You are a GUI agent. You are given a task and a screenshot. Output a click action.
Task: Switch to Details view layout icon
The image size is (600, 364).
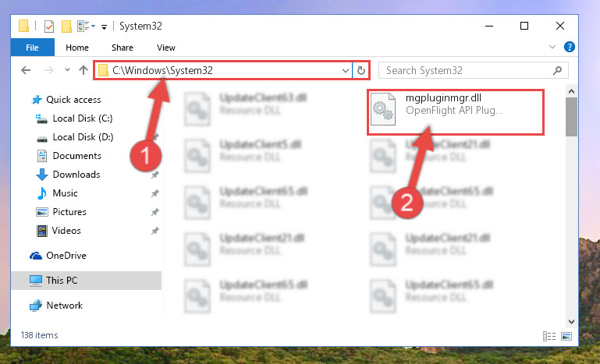(x=549, y=336)
